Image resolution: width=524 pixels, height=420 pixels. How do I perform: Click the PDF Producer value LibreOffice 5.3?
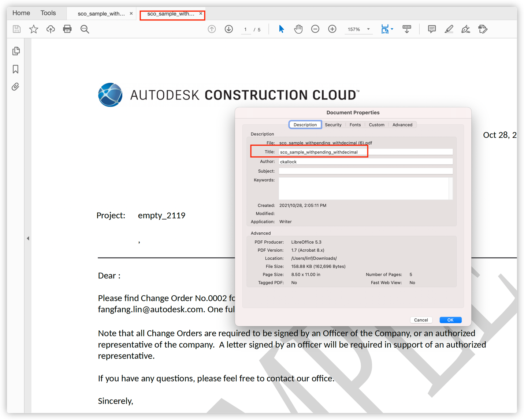coord(306,242)
